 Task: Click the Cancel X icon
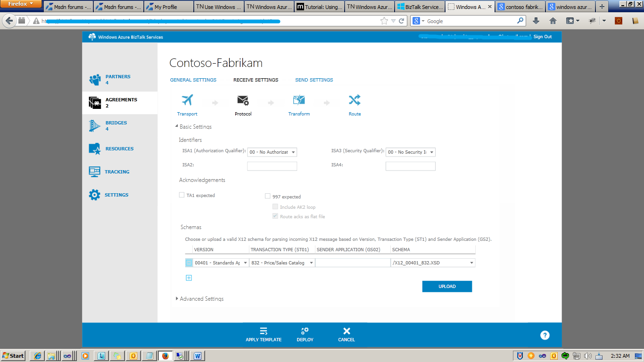point(347,331)
